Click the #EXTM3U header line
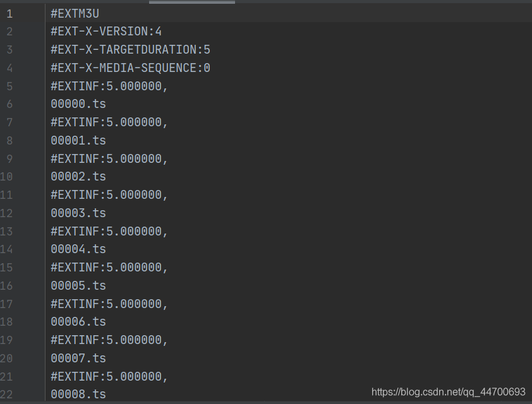Viewport: 532px width, 404px height. [x=75, y=13]
